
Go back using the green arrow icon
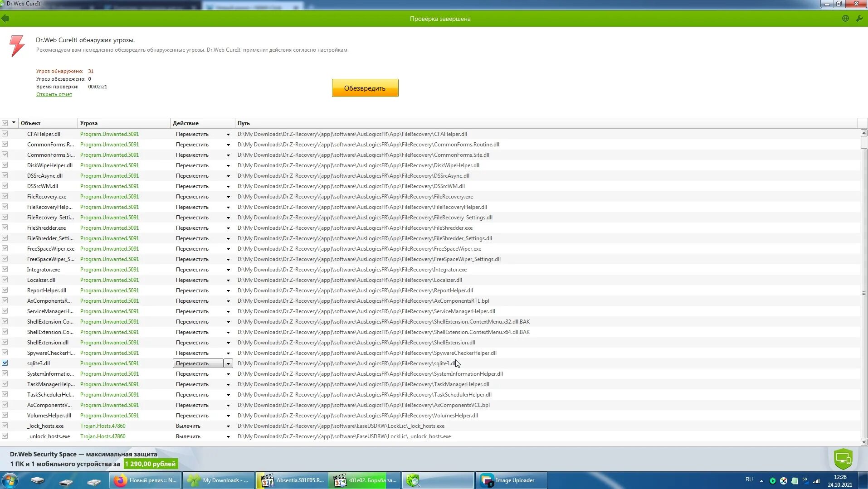pos(5,19)
